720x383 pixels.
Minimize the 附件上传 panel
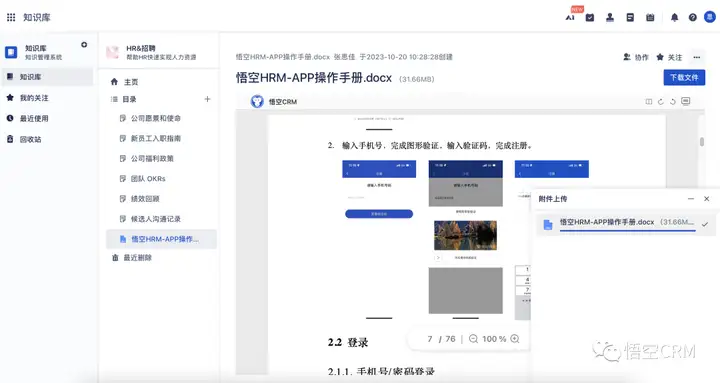[x=691, y=199]
